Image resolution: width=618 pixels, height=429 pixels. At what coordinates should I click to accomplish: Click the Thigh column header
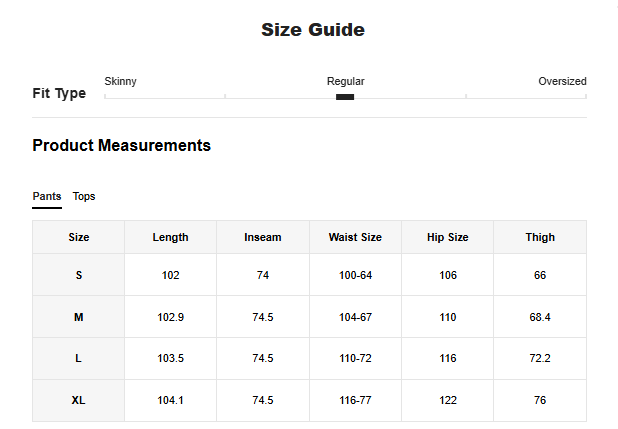click(540, 237)
